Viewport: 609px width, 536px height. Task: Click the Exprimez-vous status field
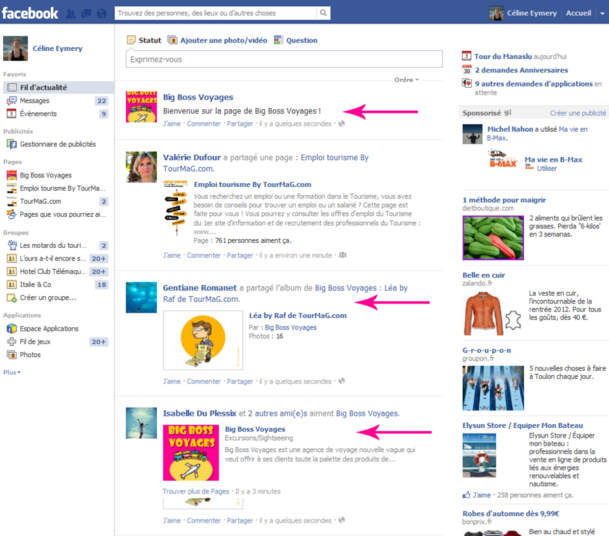point(284,59)
